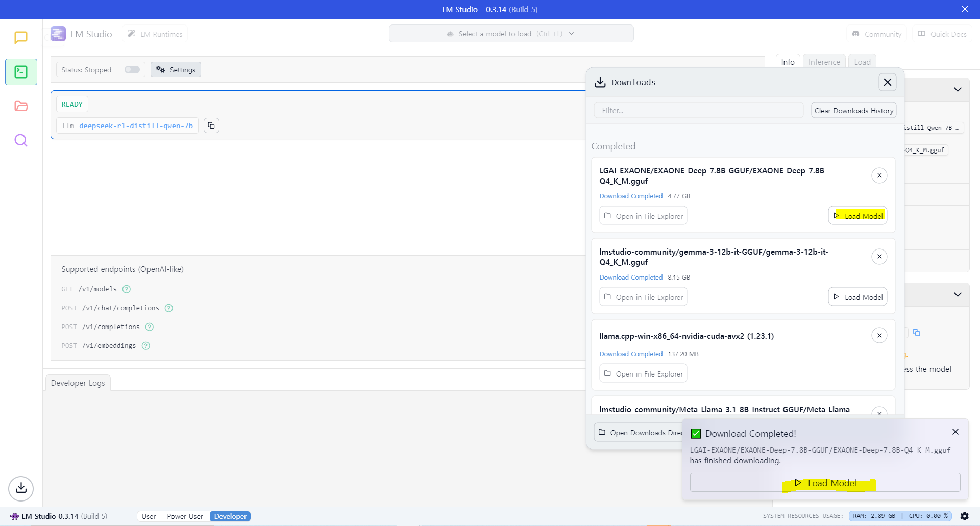Load Model for EXAONE-Deep-7.8B in downloads list
980x526 pixels.
[857, 216]
